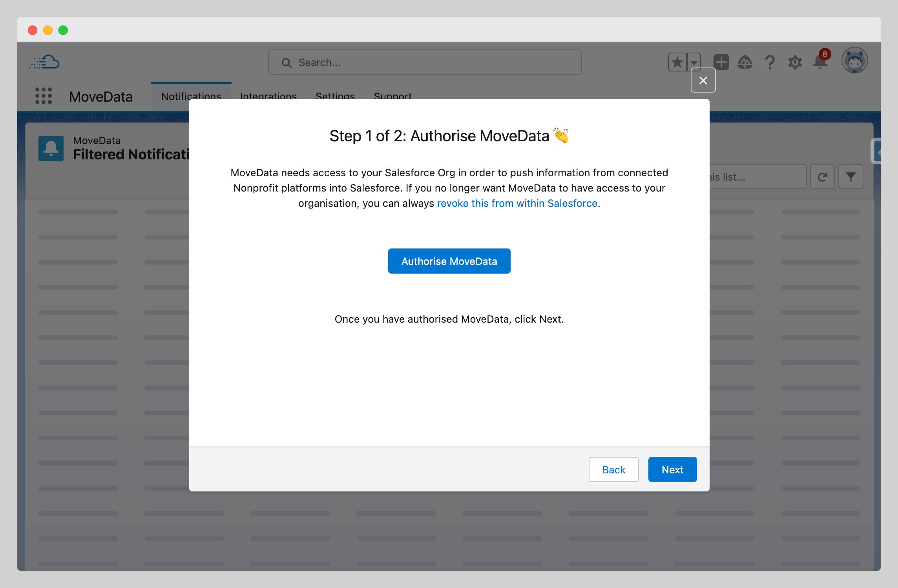The image size is (898, 588).
Task: Expand the side panel handle on the right edge
Action: click(x=877, y=151)
